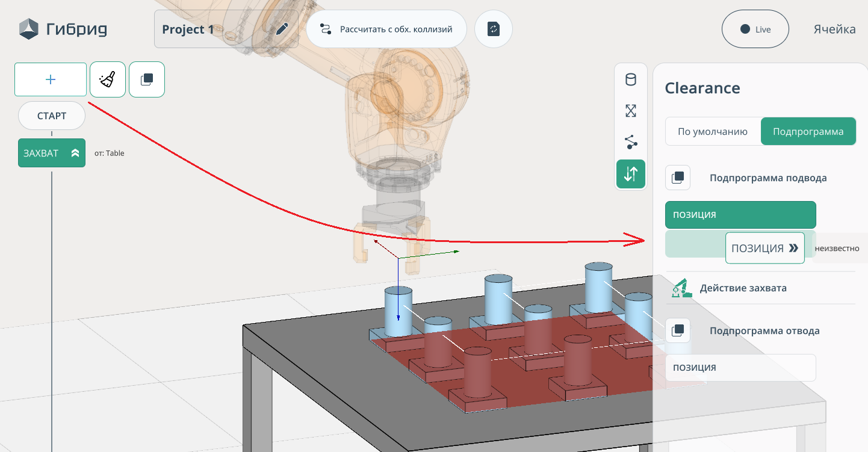Click the позиция field under Подпрограмма отвода
Viewport: 868px width, 452px height.
point(740,367)
